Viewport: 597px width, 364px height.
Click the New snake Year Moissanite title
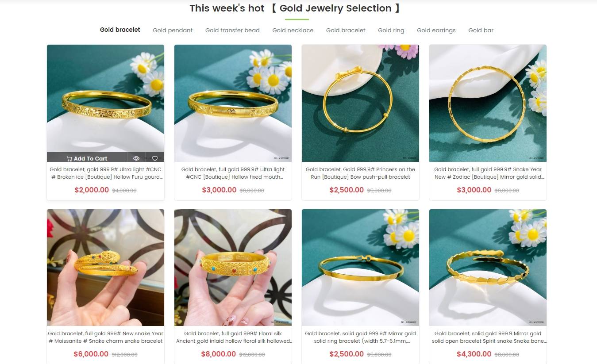point(105,337)
